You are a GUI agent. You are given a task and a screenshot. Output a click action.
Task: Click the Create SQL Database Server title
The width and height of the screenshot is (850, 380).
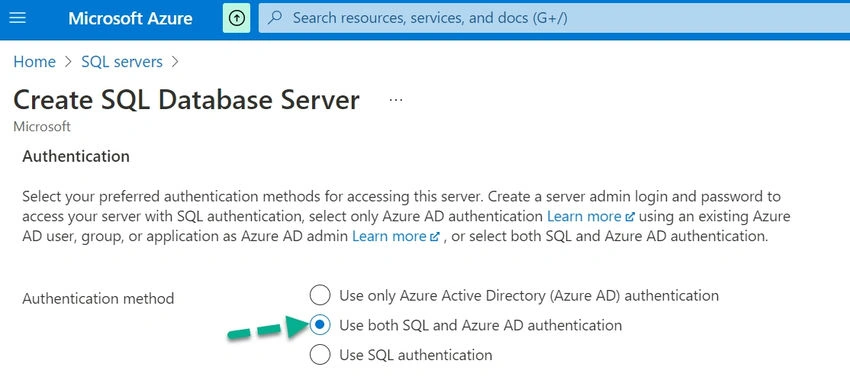pyautogui.click(x=186, y=100)
